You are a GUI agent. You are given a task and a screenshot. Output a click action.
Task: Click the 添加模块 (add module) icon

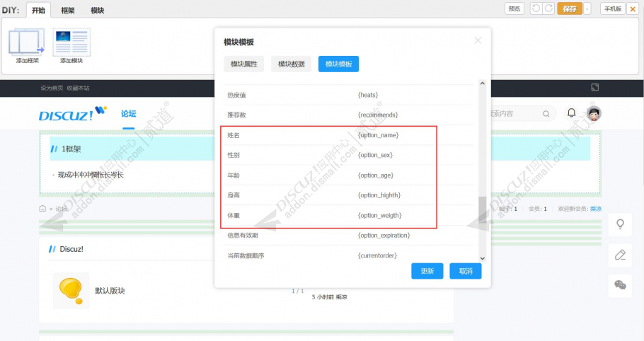click(71, 42)
